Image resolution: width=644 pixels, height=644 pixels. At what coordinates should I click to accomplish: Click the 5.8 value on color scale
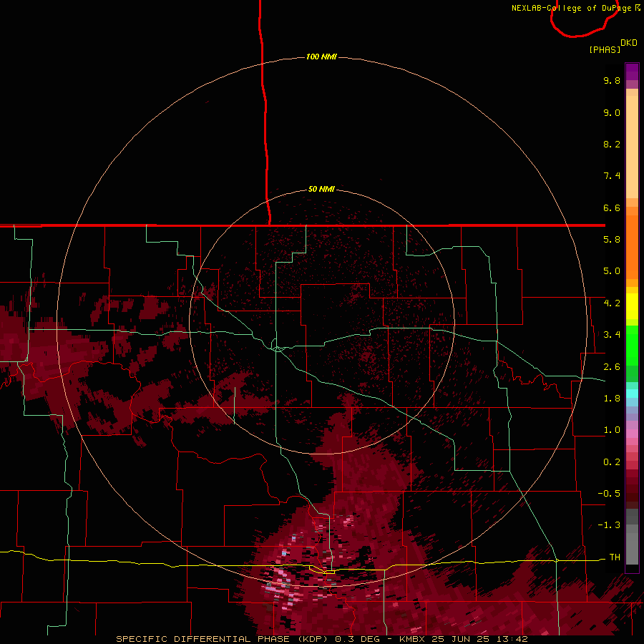612,240
